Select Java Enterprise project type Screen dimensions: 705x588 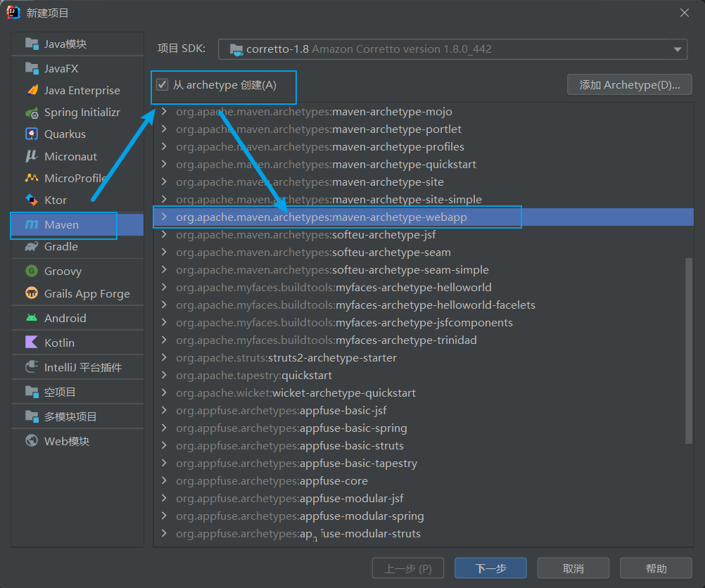click(x=77, y=90)
